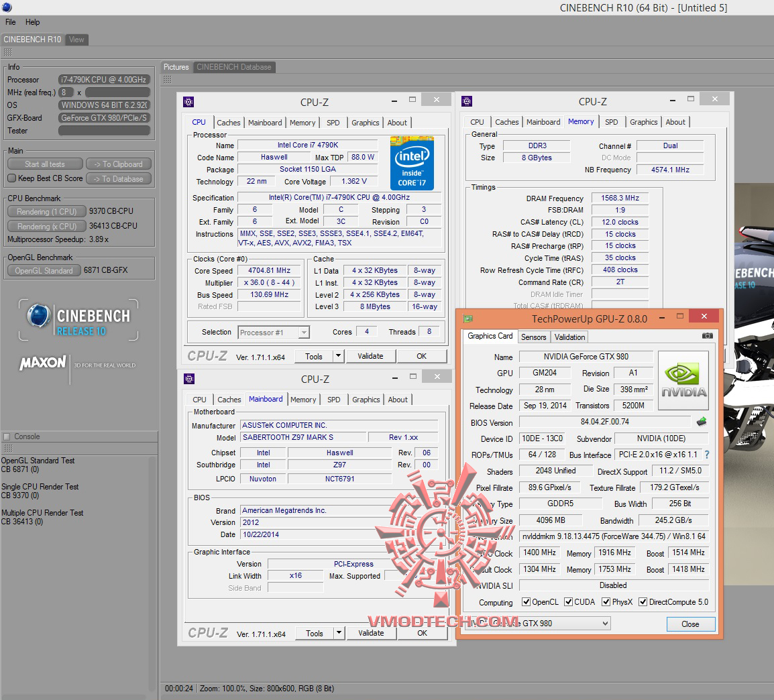Click Rendering (1 CPU) button

pyautogui.click(x=47, y=212)
